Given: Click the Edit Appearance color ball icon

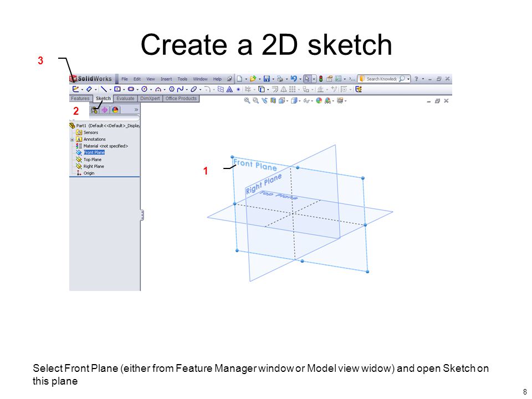Looking at the screenshot, I should point(319,100).
